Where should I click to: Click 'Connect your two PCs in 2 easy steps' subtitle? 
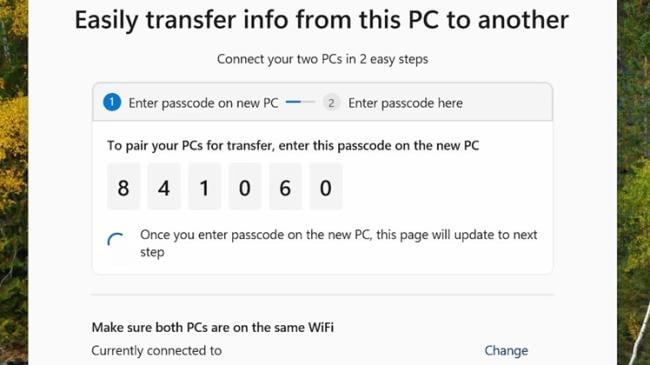(x=323, y=59)
